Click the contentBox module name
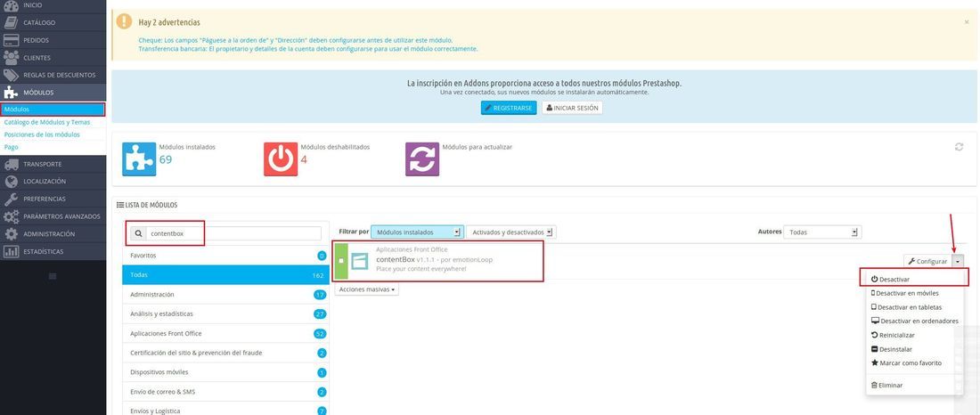The height and width of the screenshot is (415, 980). [x=396, y=259]
